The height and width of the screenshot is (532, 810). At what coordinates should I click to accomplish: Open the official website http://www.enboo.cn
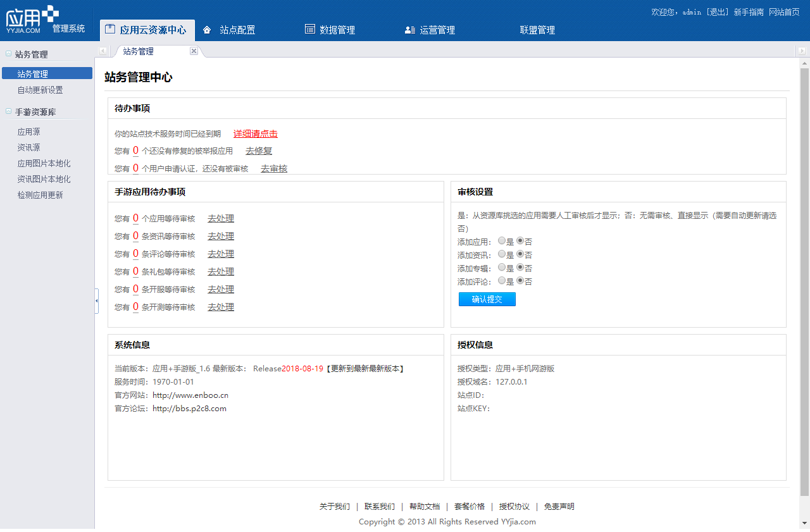coord(190,395)
